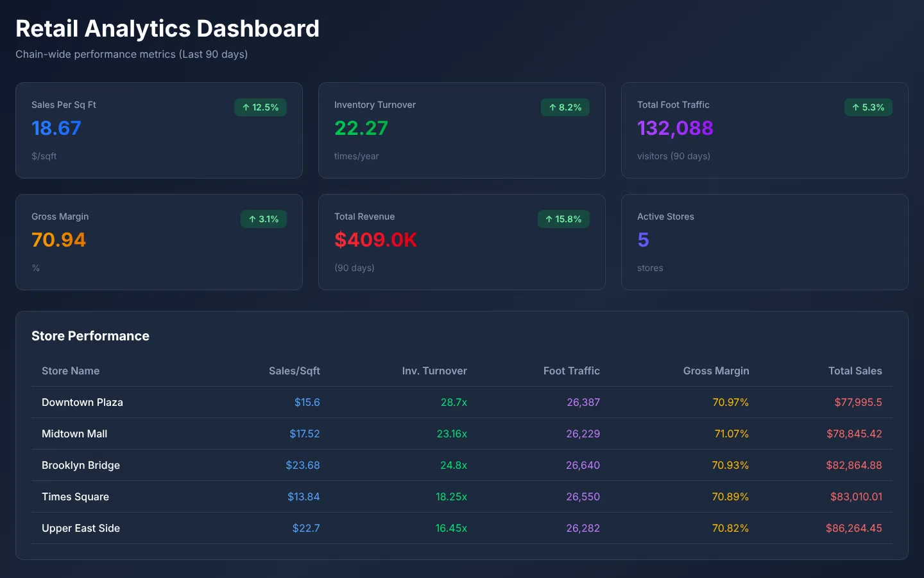Select the Inventory Turnover value 22.27
The image size is (924, 578).
361,128
